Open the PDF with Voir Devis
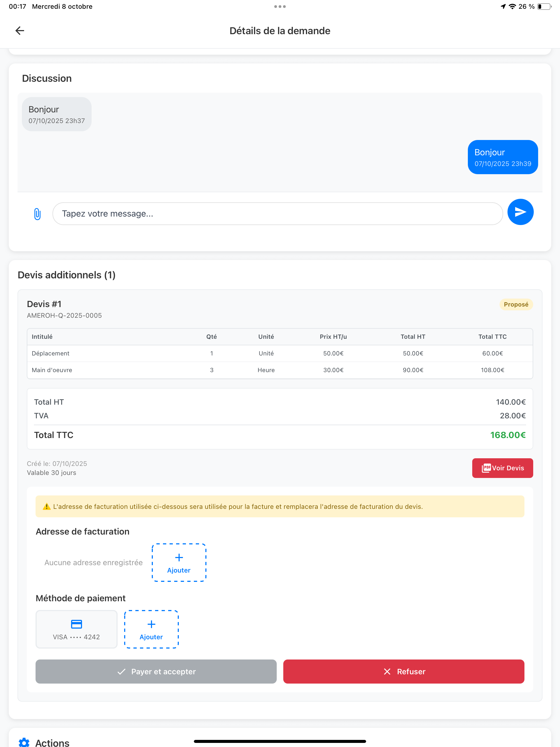The height and width of the screenshot is (747, 560). 502,468
